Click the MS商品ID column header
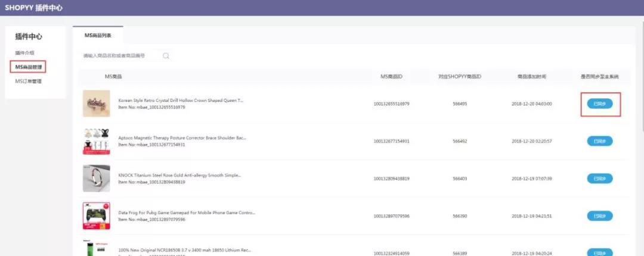The height and width of the screenshot is (256, 644). click(391, 77)
